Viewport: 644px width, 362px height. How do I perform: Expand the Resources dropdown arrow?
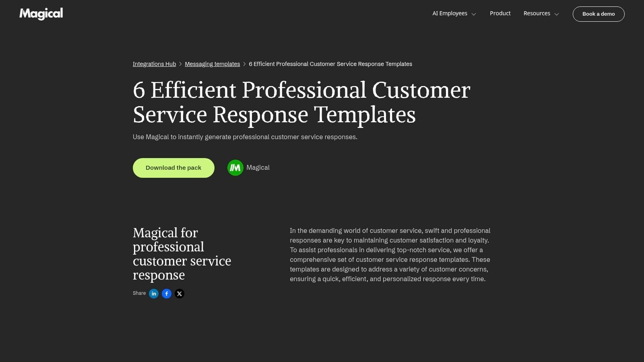point(557,14)
